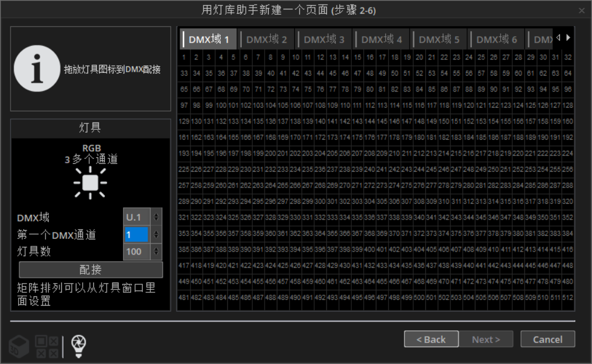
Task: Adjust the 灯具数 spinner arrows
Action: point(156,252)
